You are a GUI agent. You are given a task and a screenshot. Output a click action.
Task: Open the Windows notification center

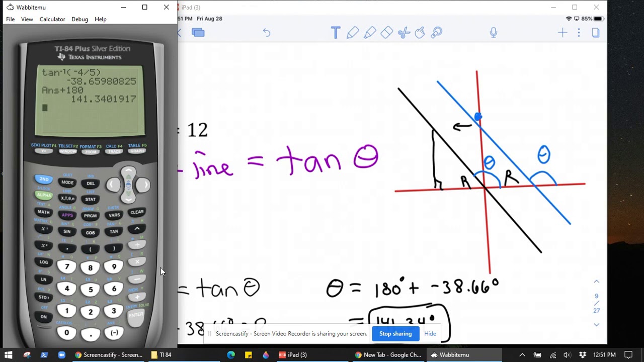(x=628, y=355)
